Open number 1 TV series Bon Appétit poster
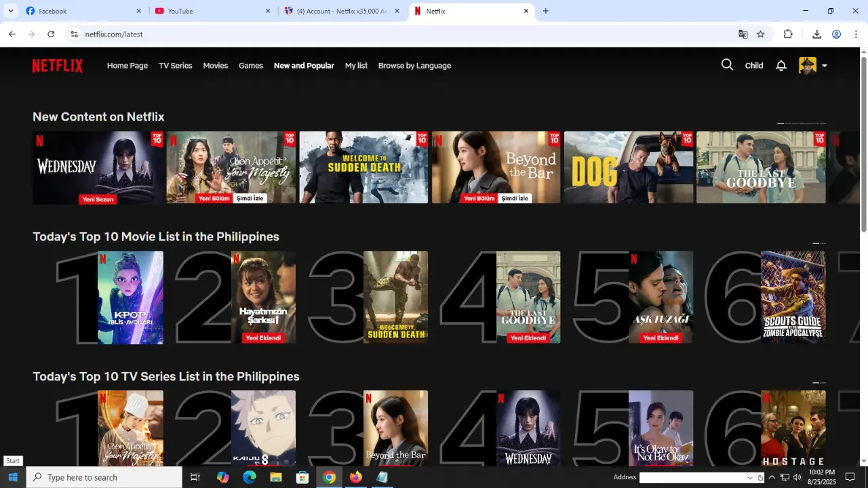 point(130,428)
